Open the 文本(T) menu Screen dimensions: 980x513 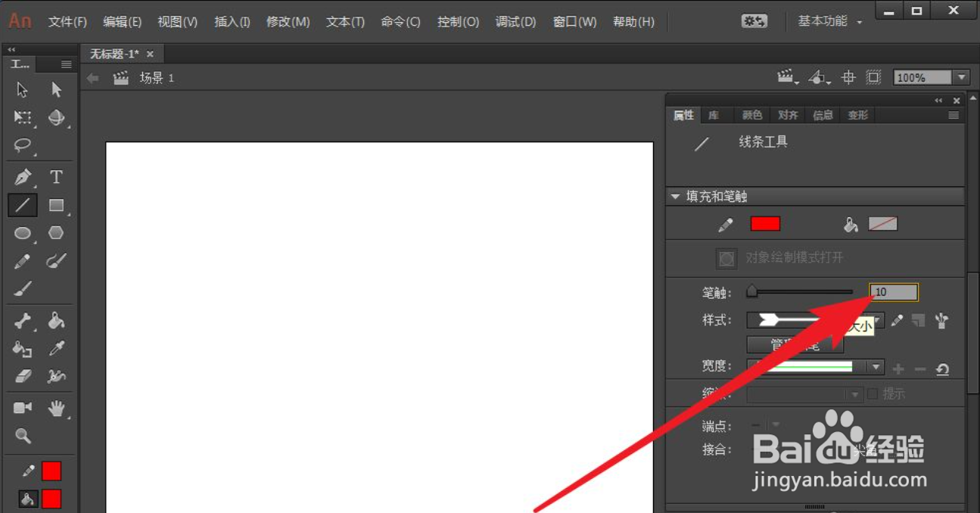[x=345, y=22]
